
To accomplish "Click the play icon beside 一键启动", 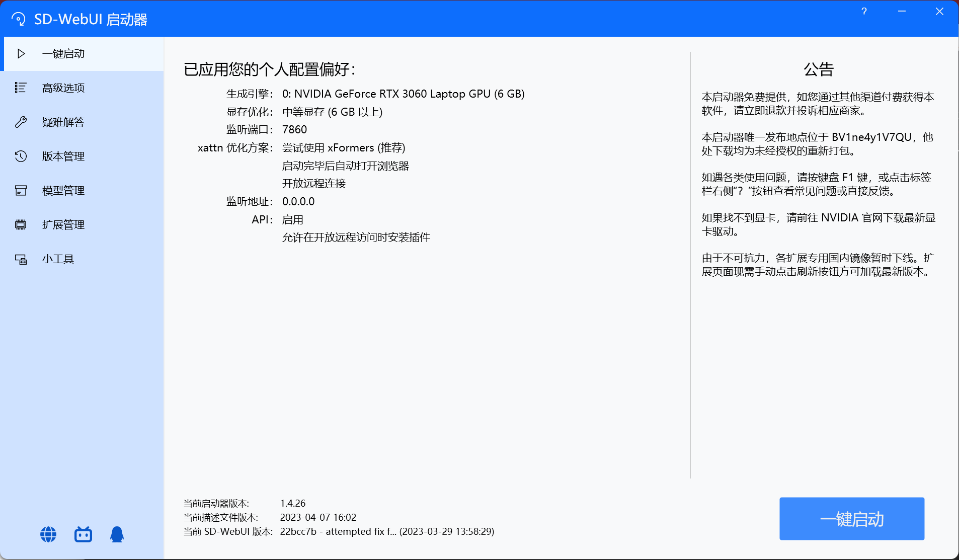I will coord(21,53).
